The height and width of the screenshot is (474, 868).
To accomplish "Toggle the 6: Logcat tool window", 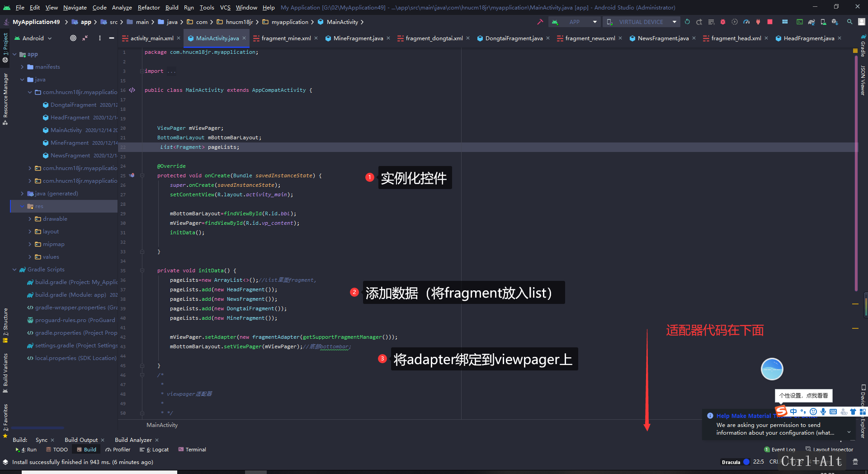I will pyautogui.click(x=154, y=450).
